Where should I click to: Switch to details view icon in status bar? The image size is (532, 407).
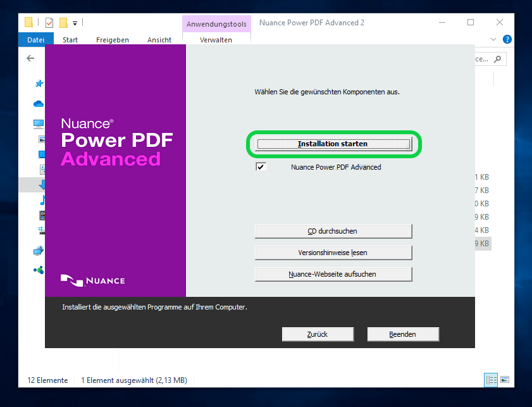pos(491,380)
